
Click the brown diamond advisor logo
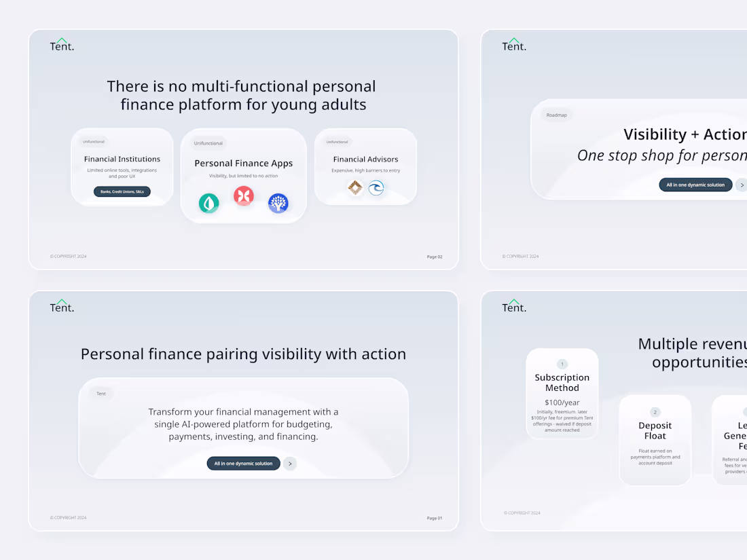[355, 187]
